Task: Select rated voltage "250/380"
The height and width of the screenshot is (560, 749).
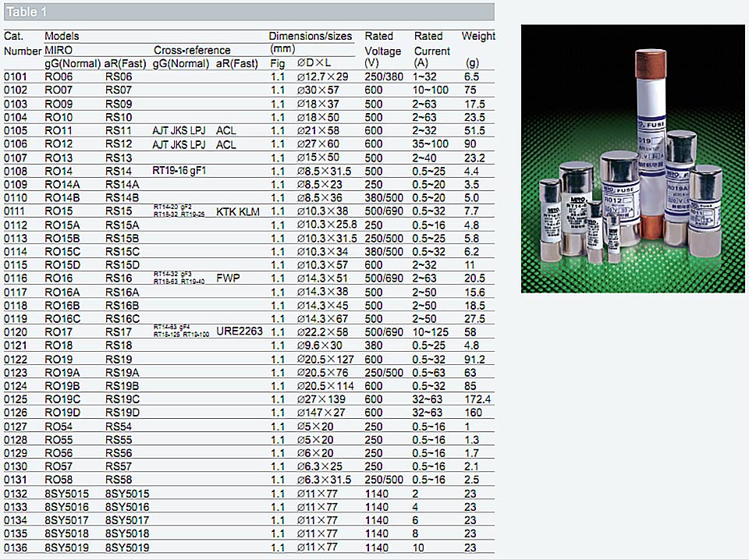Action: pos(384,77)
